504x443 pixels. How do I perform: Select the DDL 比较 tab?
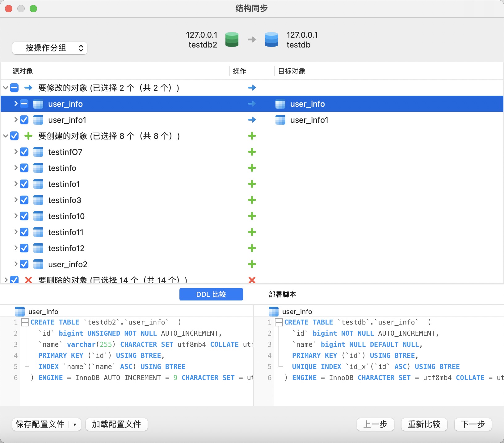click(211, 294)
